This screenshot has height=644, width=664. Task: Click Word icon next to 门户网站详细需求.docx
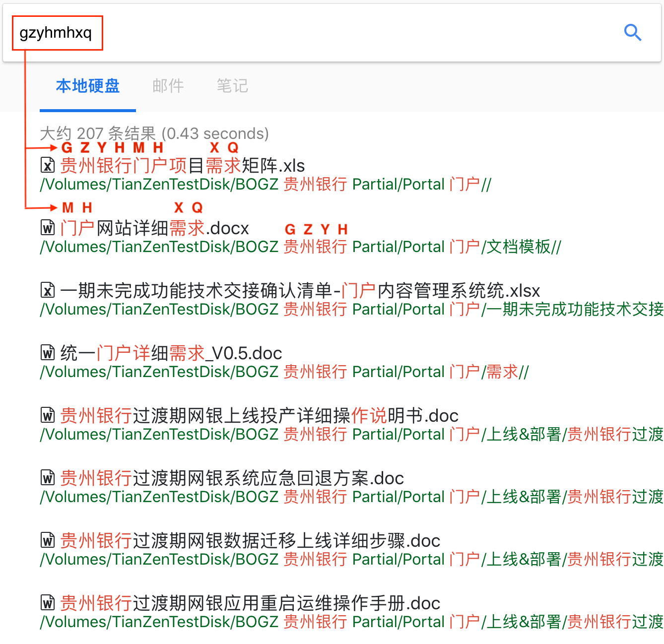tap(48, 228)
